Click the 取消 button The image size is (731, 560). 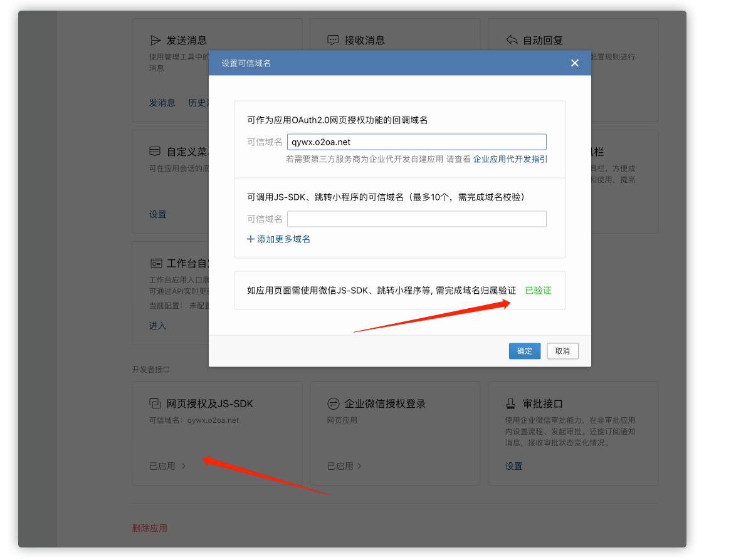pos(562,351)
